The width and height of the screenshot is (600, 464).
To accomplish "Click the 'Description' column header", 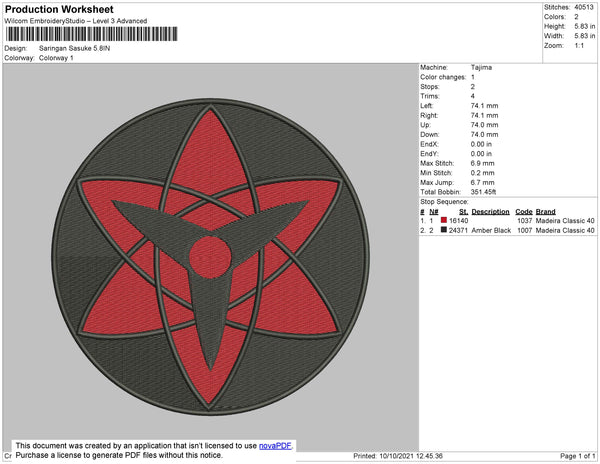I will tap(490, 212).
